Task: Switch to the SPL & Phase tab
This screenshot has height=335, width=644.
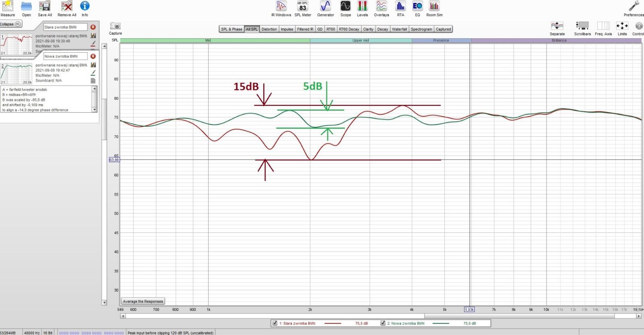Action: click(x=231, y=29)
